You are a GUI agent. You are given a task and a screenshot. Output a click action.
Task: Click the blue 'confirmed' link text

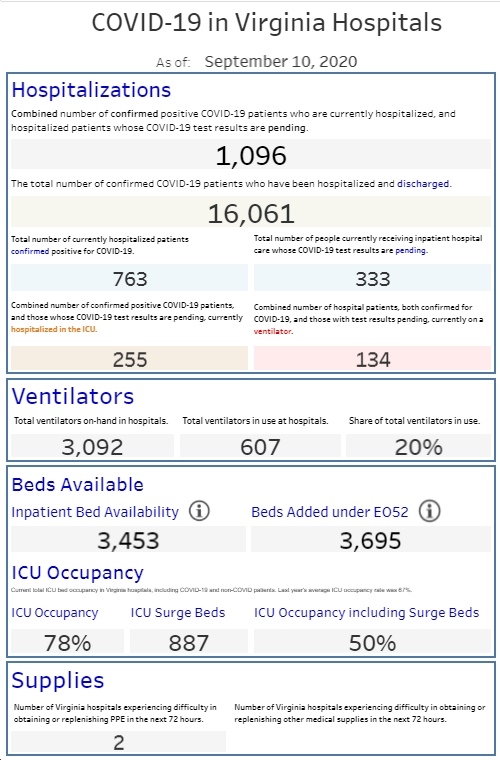(x=30, y=251)
